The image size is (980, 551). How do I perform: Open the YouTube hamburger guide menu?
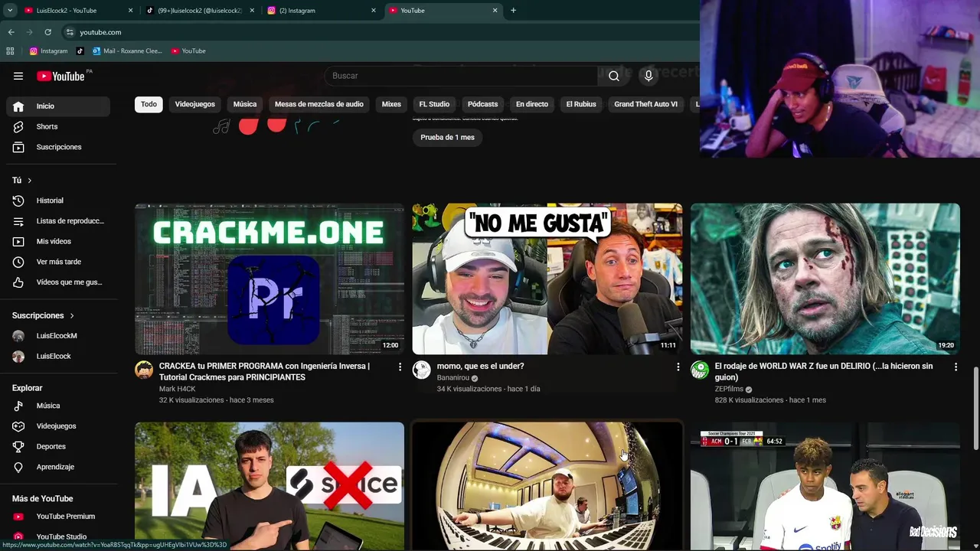(x=18, y=76)
